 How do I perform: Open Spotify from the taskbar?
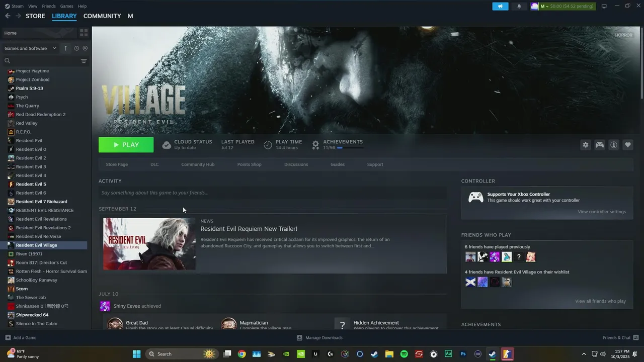(404, 354)
